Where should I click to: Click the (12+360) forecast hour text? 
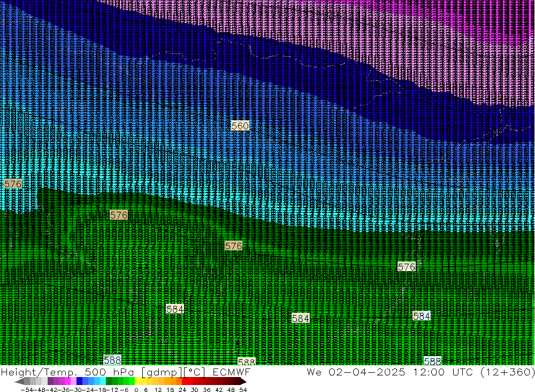tap(507, 373)
